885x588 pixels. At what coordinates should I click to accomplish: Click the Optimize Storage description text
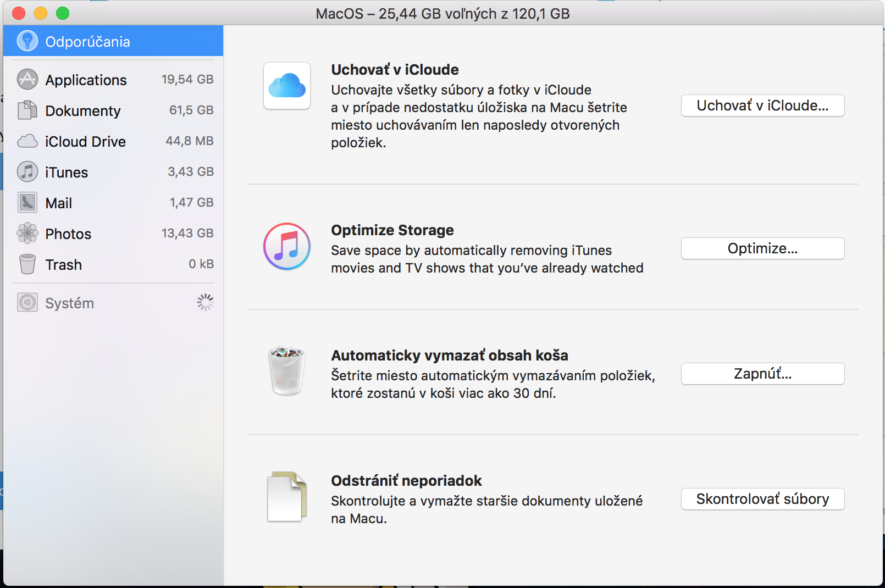487,259
